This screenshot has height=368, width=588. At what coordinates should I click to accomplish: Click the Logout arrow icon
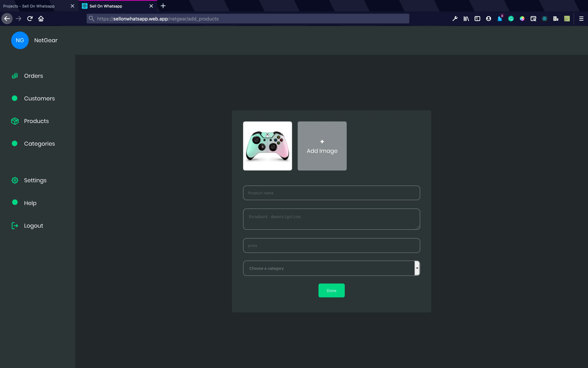[15, 226]
